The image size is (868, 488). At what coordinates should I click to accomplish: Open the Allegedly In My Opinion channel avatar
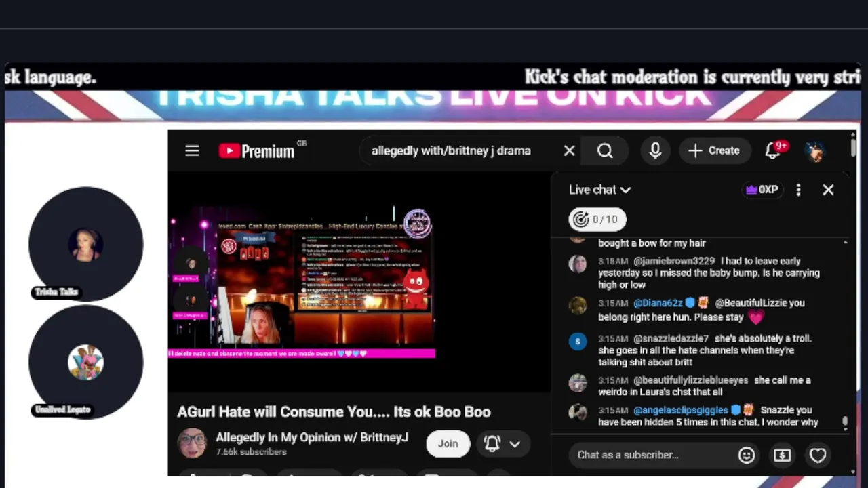[x=192, y=443]
